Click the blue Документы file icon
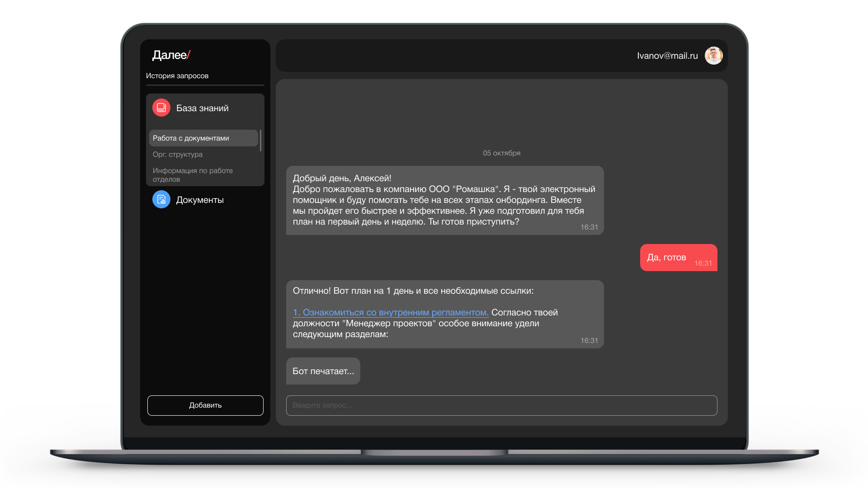This screenshot has height=488, width=868. (x=161, y=199)
